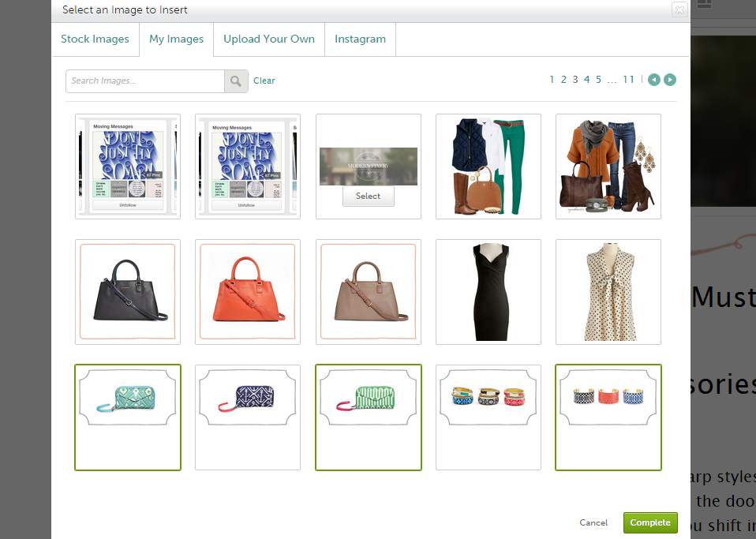Switch to Stock Images tab
The image size is (756, 539).
[95, 39]
